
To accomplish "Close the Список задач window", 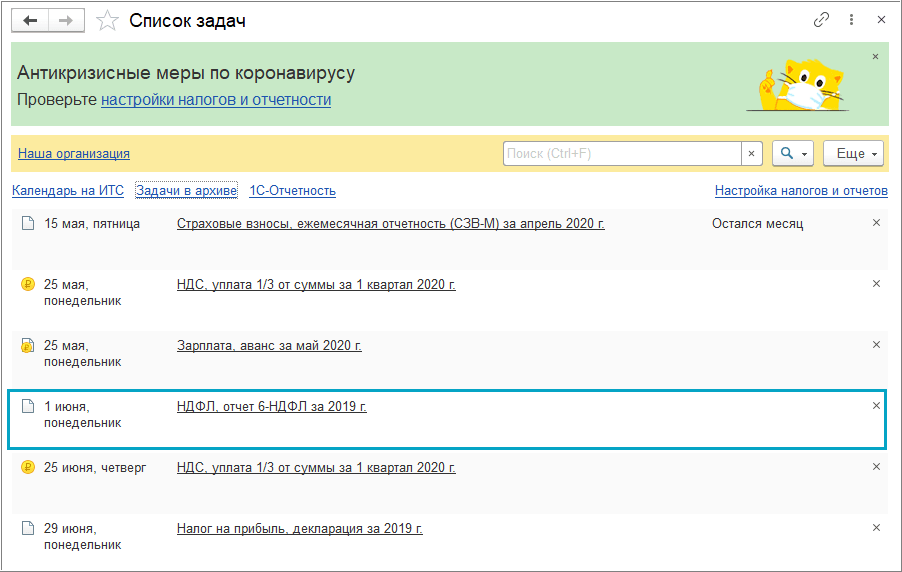I will (x=881, y=20).
